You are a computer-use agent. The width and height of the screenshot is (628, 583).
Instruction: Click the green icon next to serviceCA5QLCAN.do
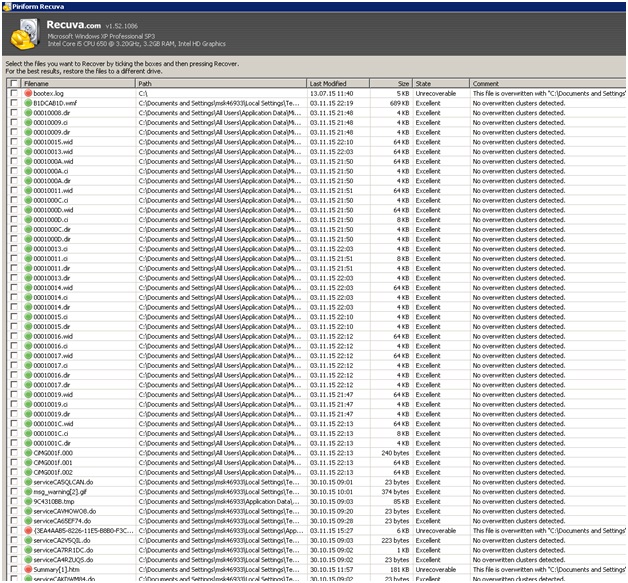tap(28, 482)
